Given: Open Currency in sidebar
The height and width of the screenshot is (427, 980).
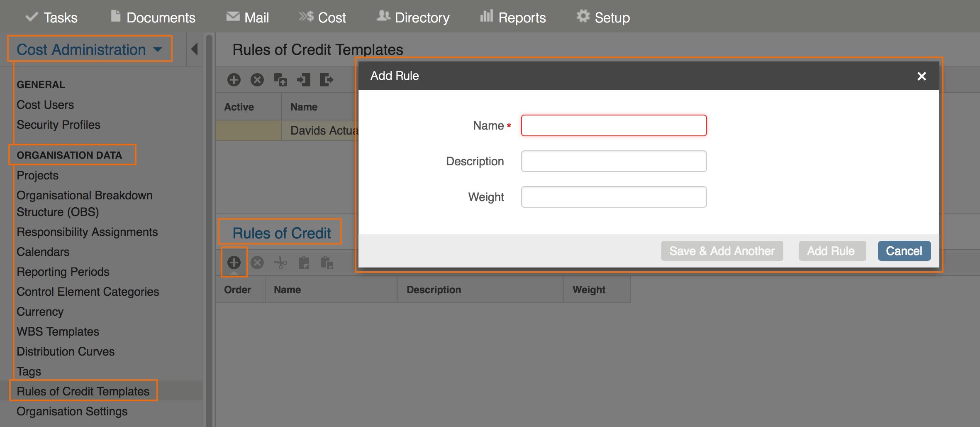Looking at the screenshot, I should (40, 312).
